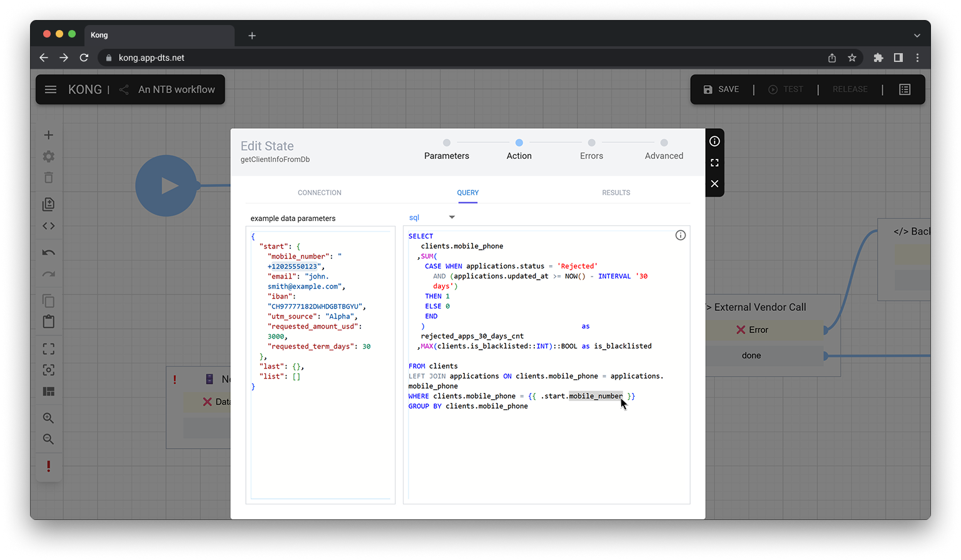Switch to the RESULTS tab

(616, 193)
